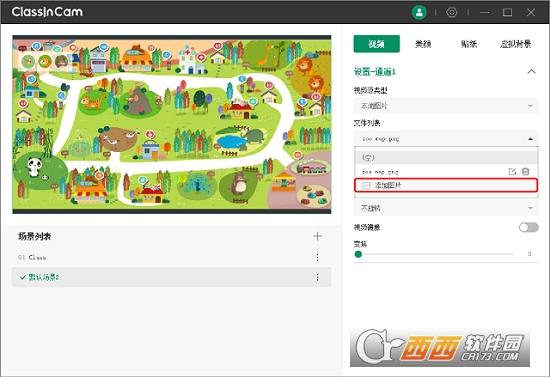Maximize the ClassInCam window

click(x=508, y=12)
